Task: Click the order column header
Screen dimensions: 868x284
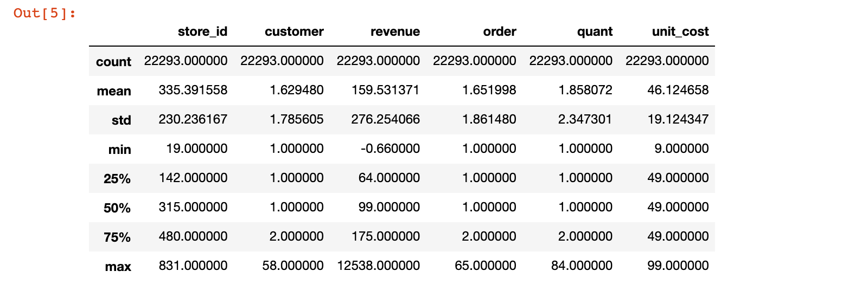Action: (x=500, y=31)
